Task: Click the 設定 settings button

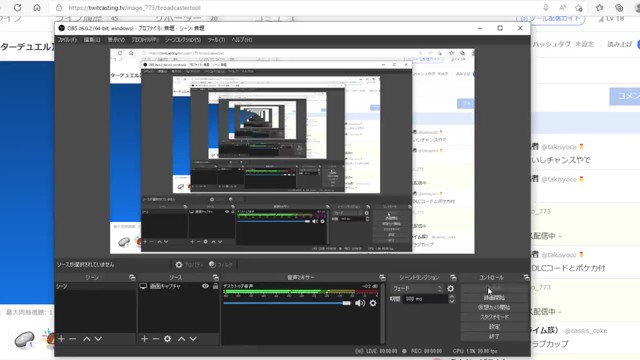Action: [x=494, y=327]
